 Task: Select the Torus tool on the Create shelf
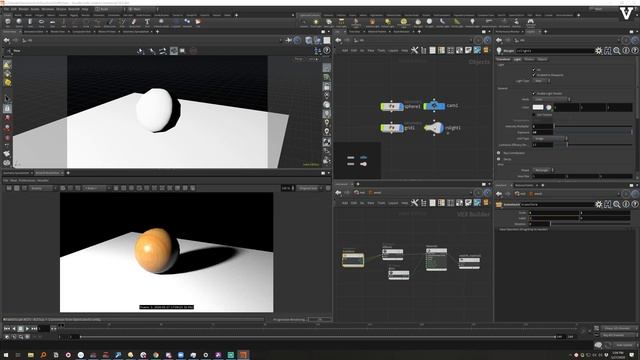41,22
